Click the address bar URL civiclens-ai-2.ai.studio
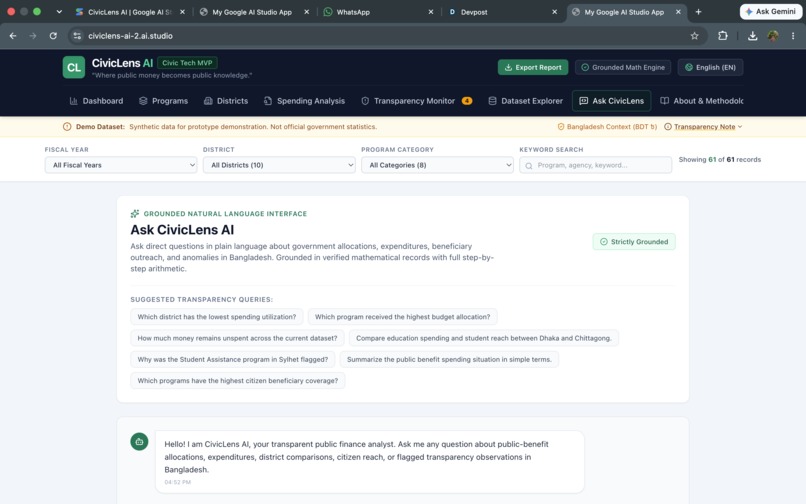 (x=130, y=36)
